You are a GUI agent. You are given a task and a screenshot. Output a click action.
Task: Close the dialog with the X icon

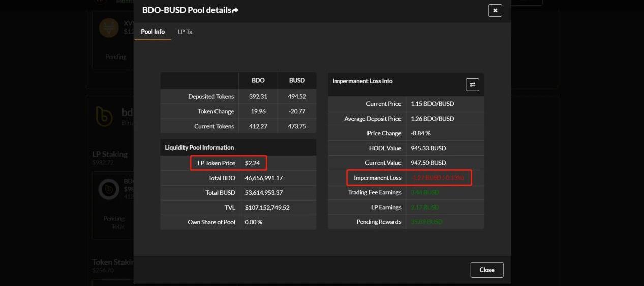point(495,10)
